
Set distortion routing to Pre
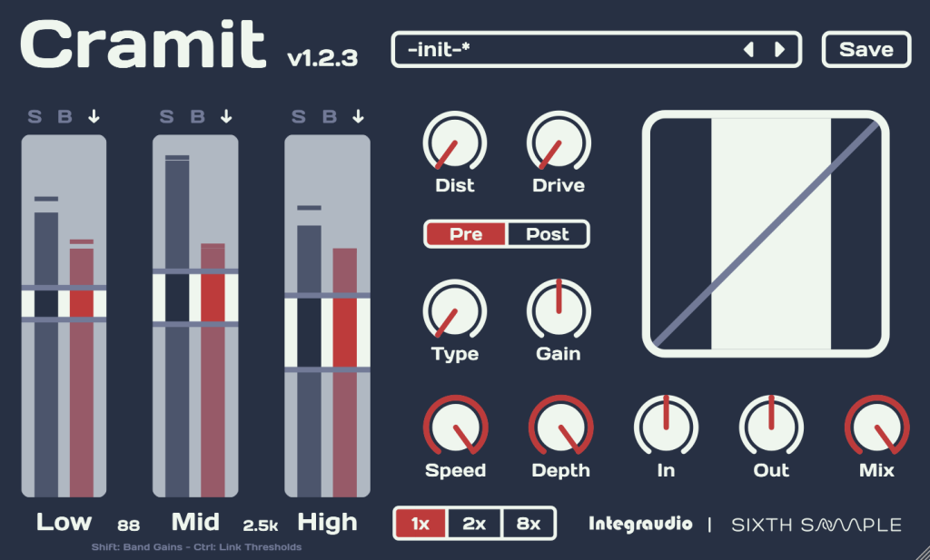466,234
